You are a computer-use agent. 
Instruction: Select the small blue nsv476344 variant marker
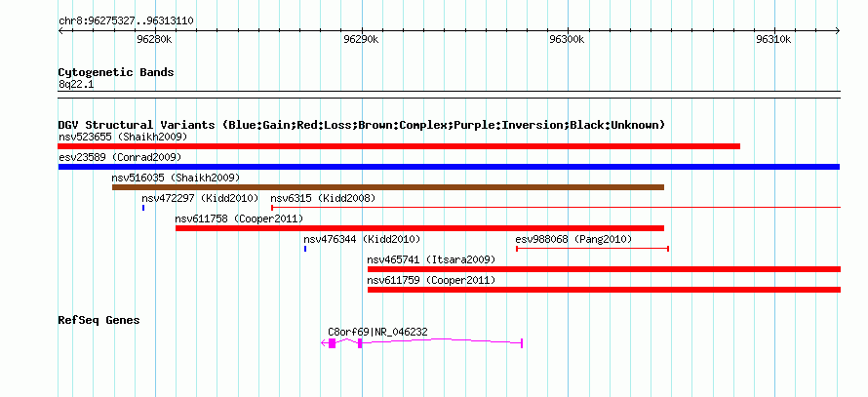pyautogui.click(x=305, y=249)
